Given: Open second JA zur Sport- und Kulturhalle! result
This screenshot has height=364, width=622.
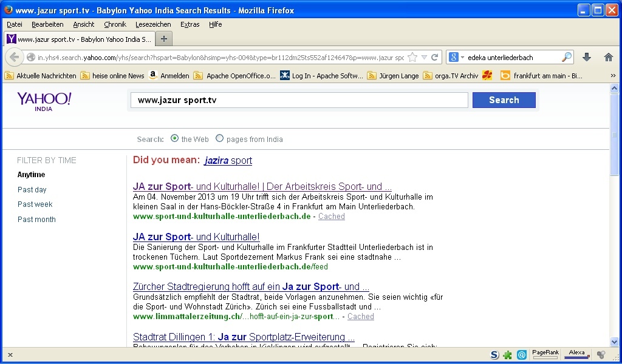Looking at the screenshot, I should coord(196,237).
